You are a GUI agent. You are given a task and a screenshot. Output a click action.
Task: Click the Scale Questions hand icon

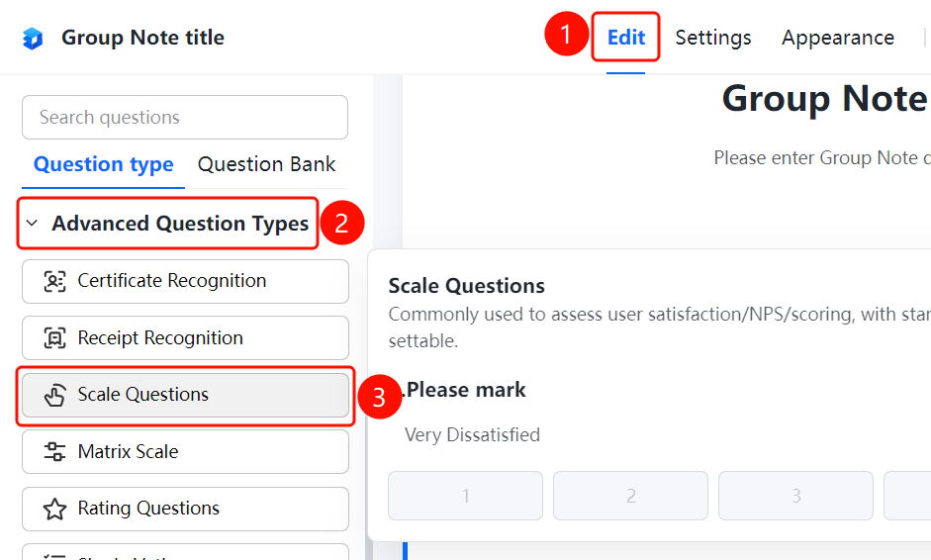[x=54, y=395]
